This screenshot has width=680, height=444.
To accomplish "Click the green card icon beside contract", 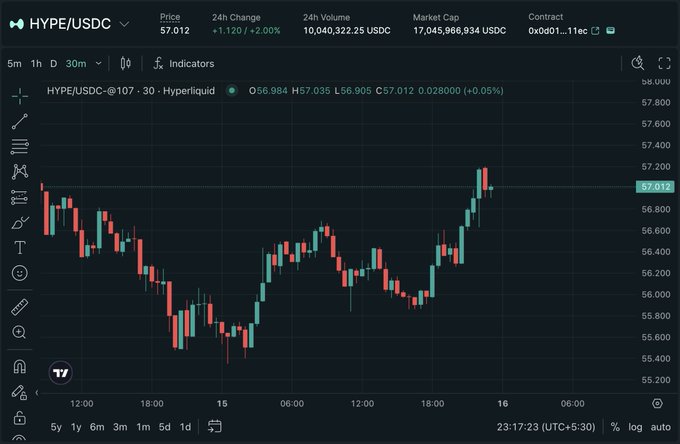I will (610, 30).
